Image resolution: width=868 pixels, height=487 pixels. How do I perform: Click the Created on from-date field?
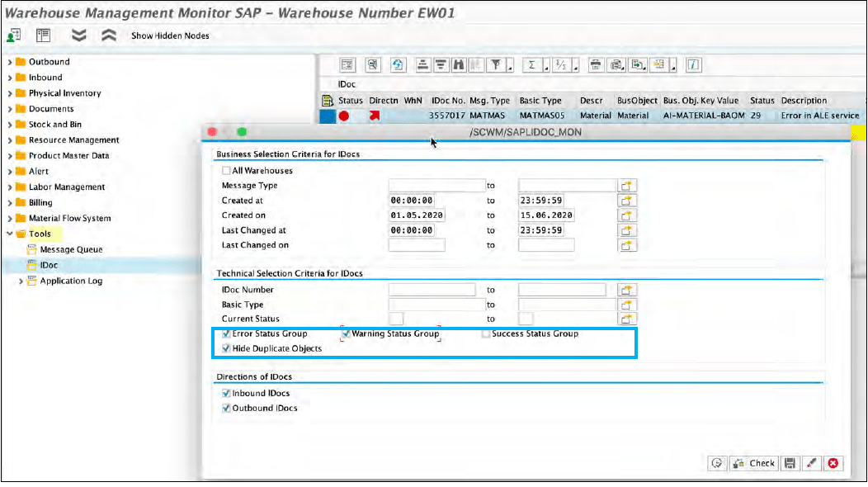[417, 215]
